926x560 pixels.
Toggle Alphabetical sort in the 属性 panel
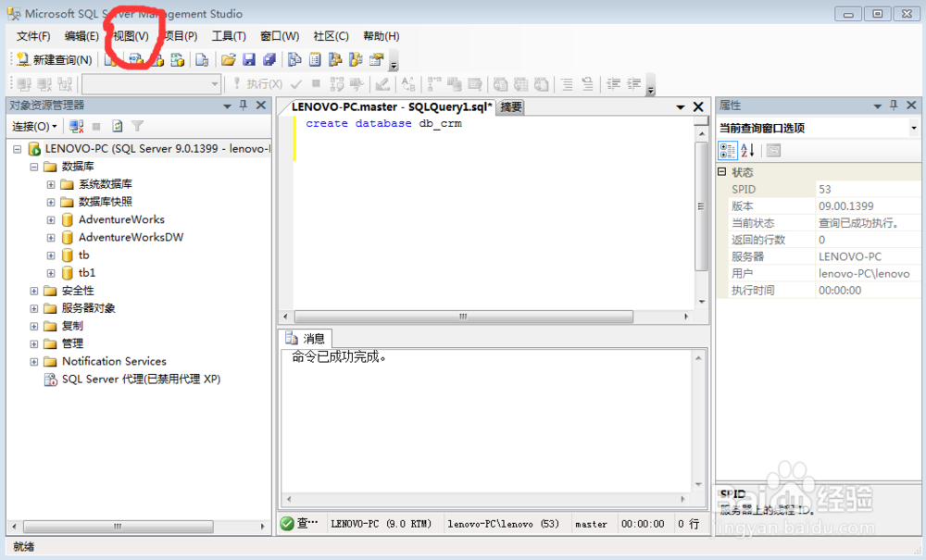pos(747,151)
